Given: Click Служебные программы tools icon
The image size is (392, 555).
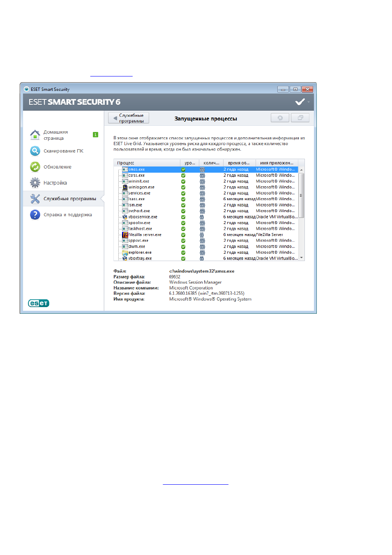Looking at the screenshot, I should tap(35, 199).
